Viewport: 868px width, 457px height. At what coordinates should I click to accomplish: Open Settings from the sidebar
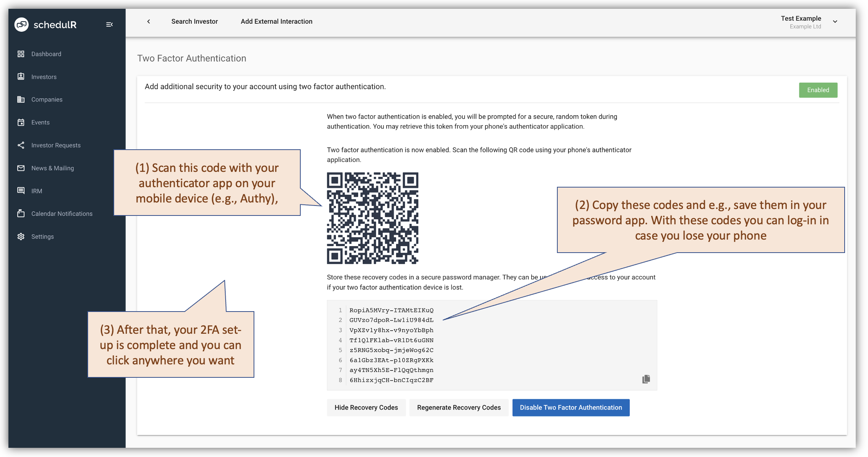(42, 236)
